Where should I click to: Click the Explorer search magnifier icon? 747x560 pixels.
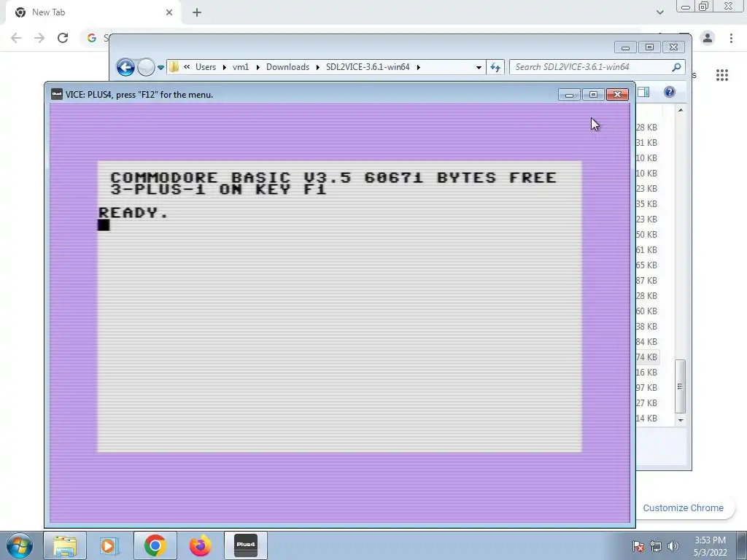tap(676, 67)
